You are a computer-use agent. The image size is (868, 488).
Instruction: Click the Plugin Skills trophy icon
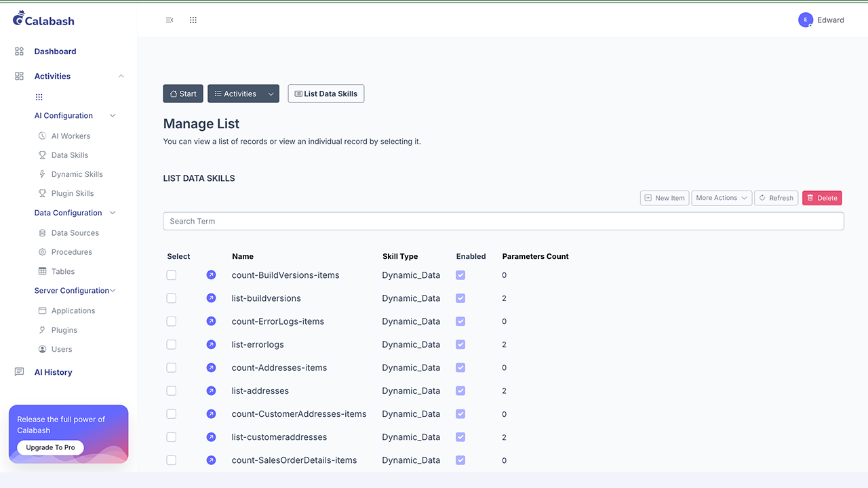42,193
